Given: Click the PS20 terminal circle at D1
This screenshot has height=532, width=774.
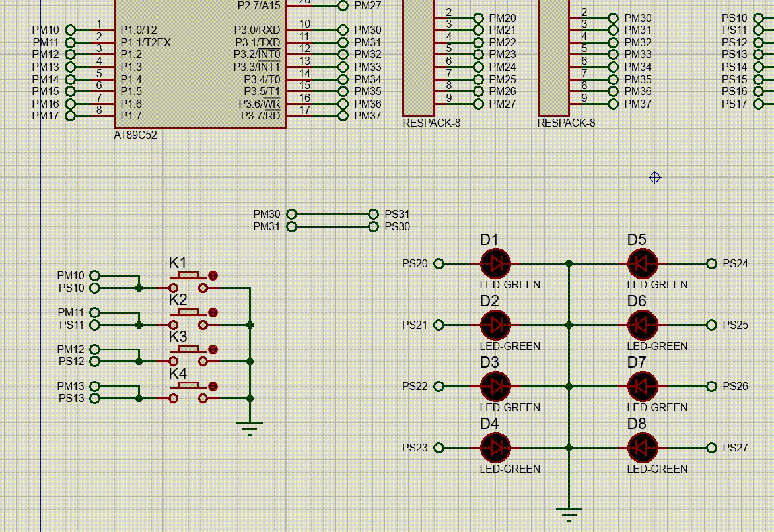Looking at the screenshot, I should tap(439, 263).
